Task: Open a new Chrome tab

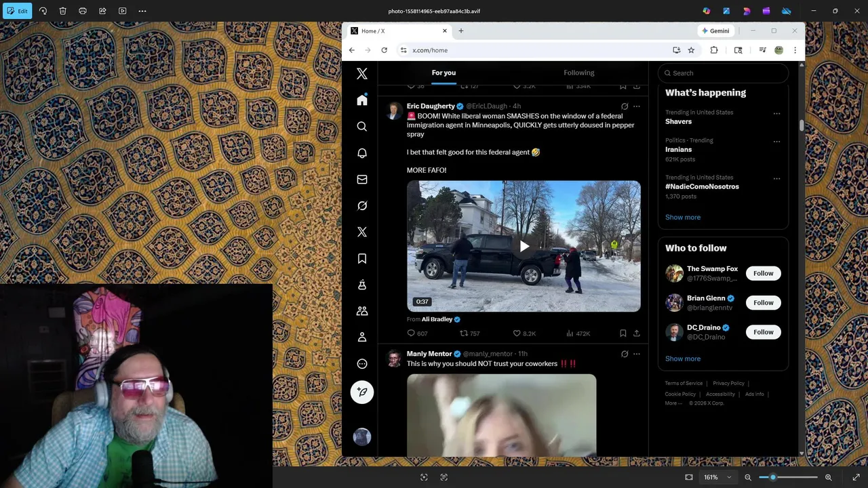Action: pos(461,30)
